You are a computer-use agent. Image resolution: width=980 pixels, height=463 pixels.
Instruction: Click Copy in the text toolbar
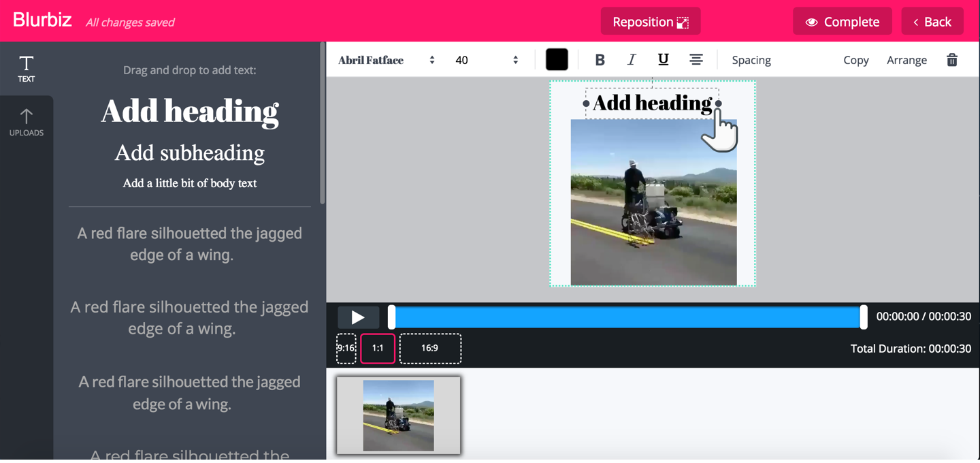856,60
